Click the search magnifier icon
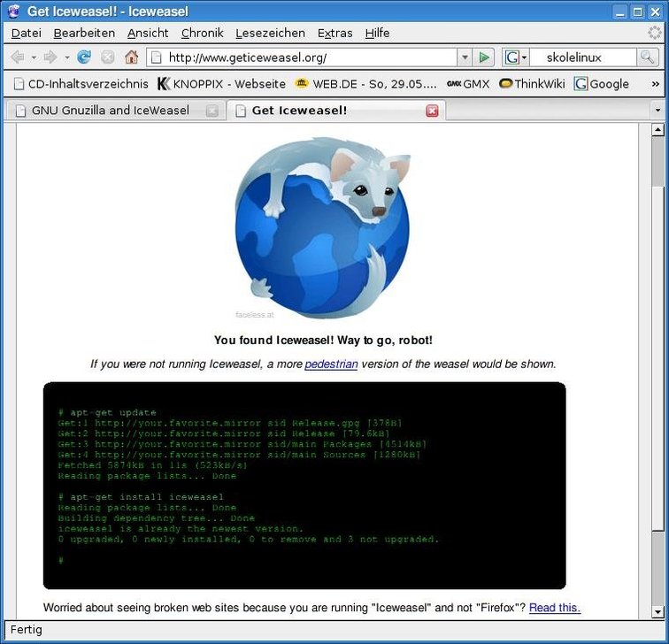The image size is (669, 644). pyautogui.click(x=647, y=57)
